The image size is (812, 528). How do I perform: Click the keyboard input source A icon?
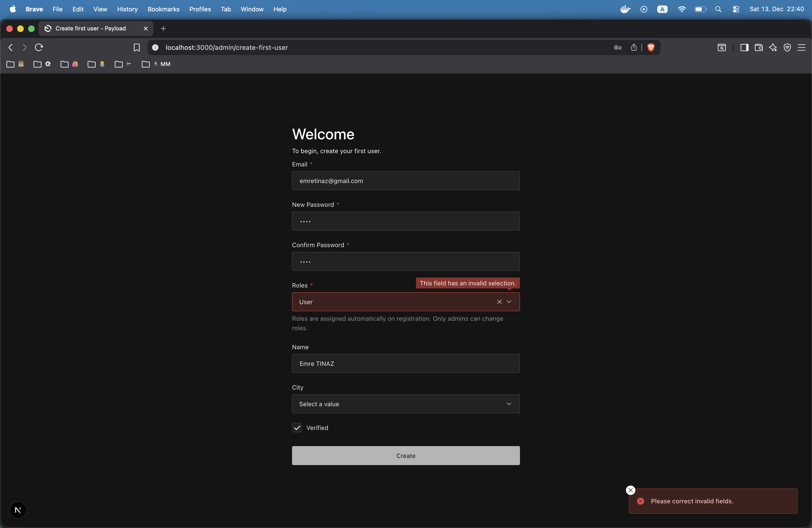pyautogui.click(x=662, y=9)
